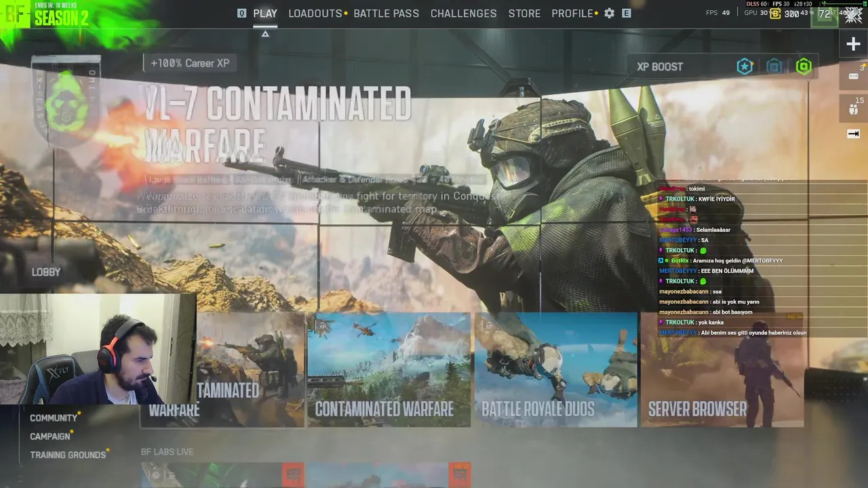This screenshot has width=868, height=488.
Task: Open the invites envelope icon showing 3
Action: pos(853,75)
